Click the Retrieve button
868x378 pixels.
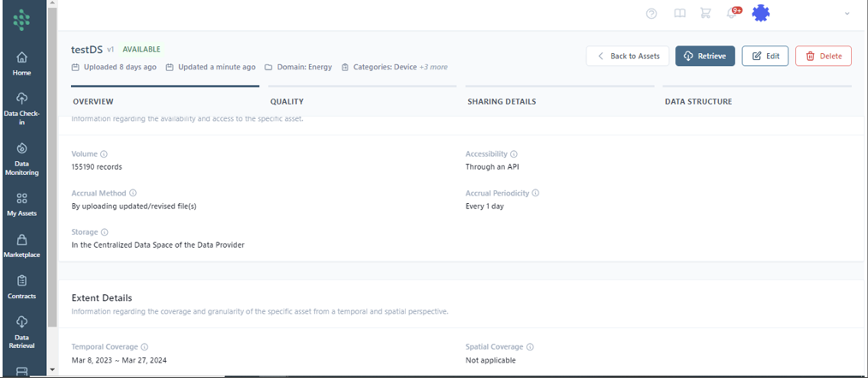(705, 56)
